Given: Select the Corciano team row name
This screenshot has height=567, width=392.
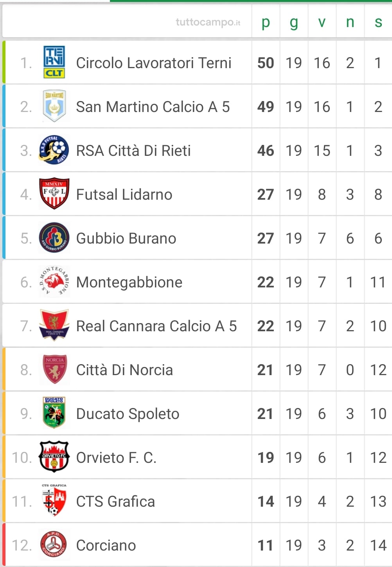Looking at the screenshot, I should click(106, 545).
